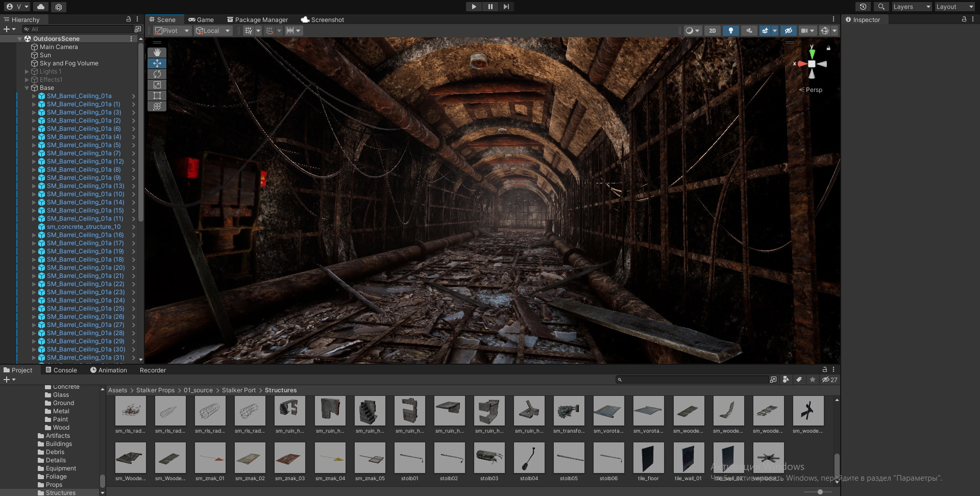Click the Step frame button
This screenshot has width=980, height=496.
[x=506, y=7]
